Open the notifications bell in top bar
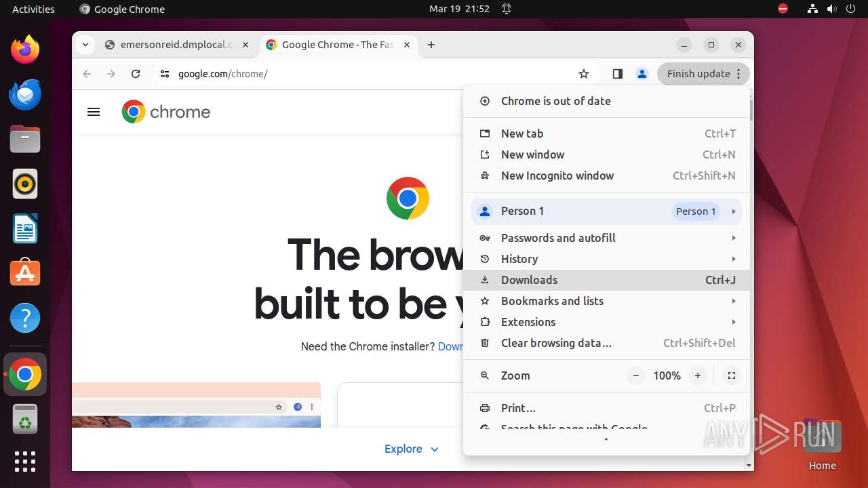Image resolution: width=868 pixels, height=488 pixels. [507, 9]
